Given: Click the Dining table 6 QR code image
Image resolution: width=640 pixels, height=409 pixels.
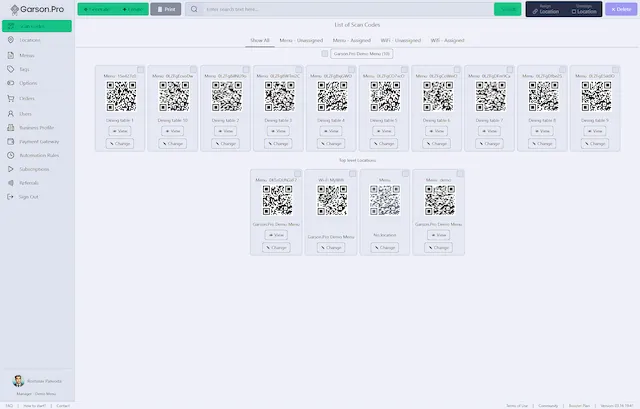Looking at the screenshot, I should click(x=438, y=96).
